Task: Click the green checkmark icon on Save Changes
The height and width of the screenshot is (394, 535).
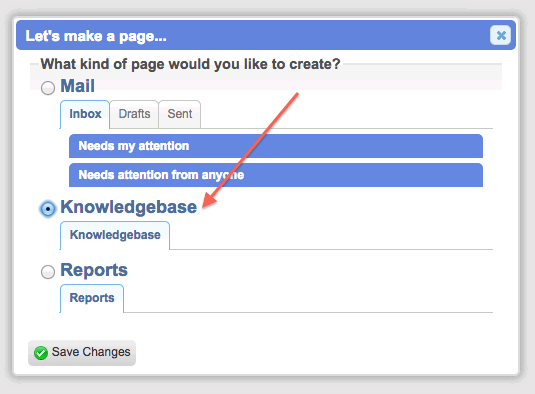Action: pos(41,353)
